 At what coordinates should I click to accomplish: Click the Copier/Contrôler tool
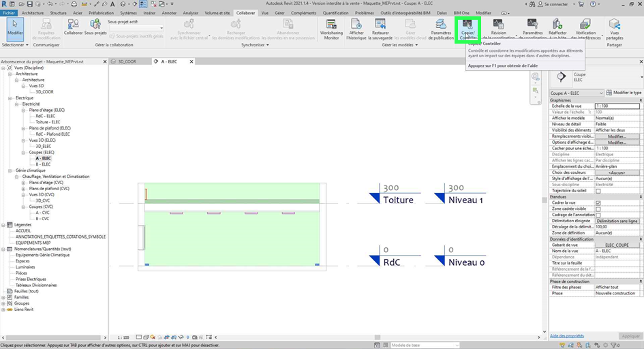click(x=467, y=29)
